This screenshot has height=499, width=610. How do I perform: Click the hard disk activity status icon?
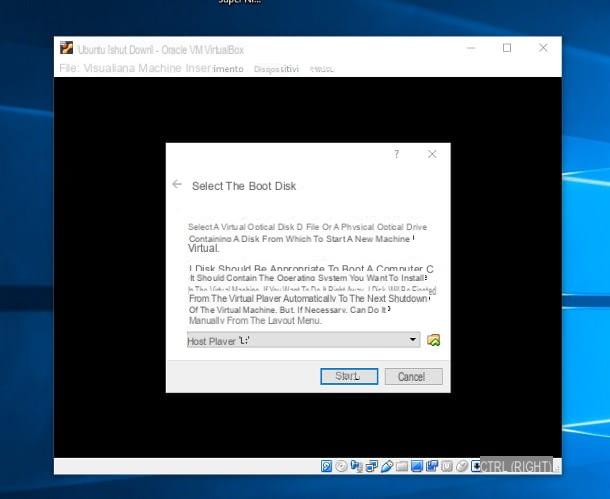click(326, 466)
